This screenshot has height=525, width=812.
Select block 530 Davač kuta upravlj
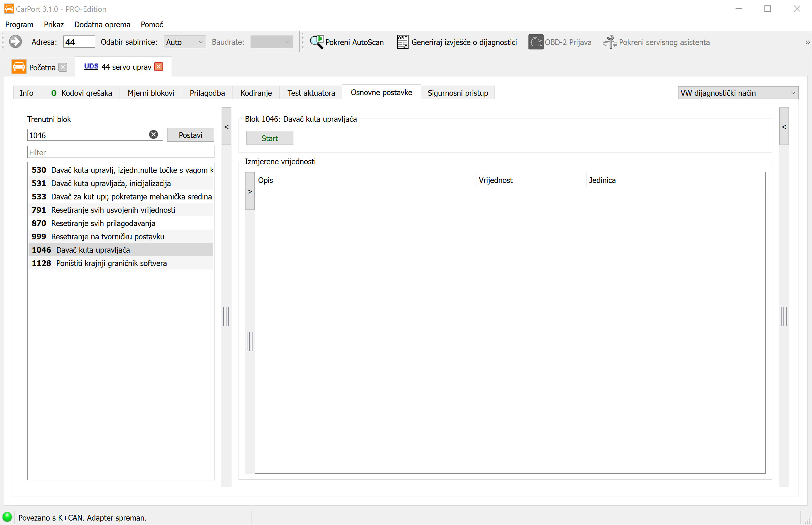(121, 170)
